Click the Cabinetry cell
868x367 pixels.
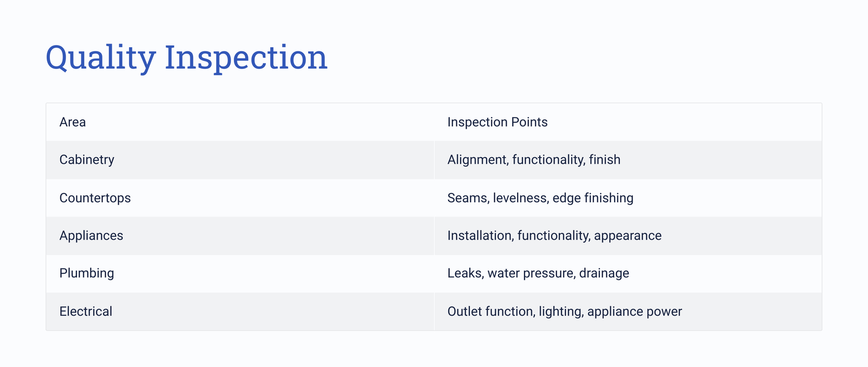tap(240, 160)
